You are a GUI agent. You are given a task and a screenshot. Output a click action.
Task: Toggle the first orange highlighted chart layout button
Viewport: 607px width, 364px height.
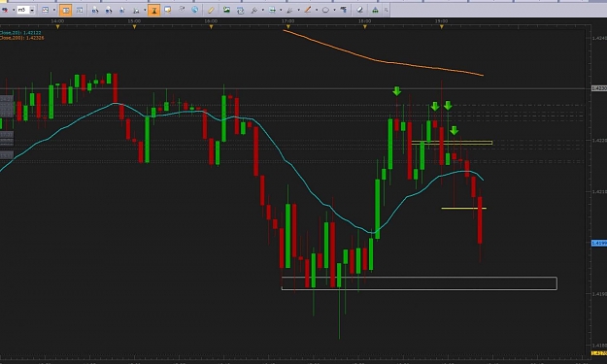[x=65, y=10]
